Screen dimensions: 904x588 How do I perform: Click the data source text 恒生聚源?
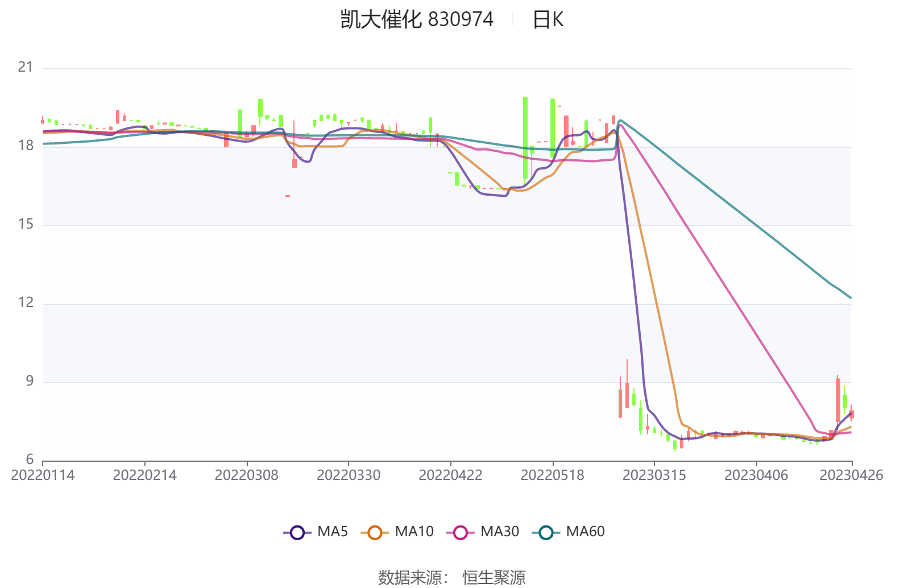tap(494, 577)
